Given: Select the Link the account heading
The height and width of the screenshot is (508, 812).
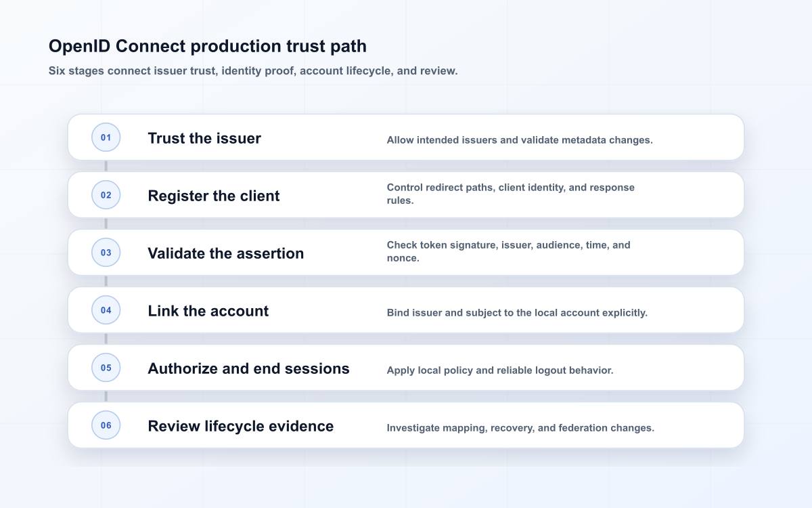Looking at the screenshot, I should tap(208, 311).
